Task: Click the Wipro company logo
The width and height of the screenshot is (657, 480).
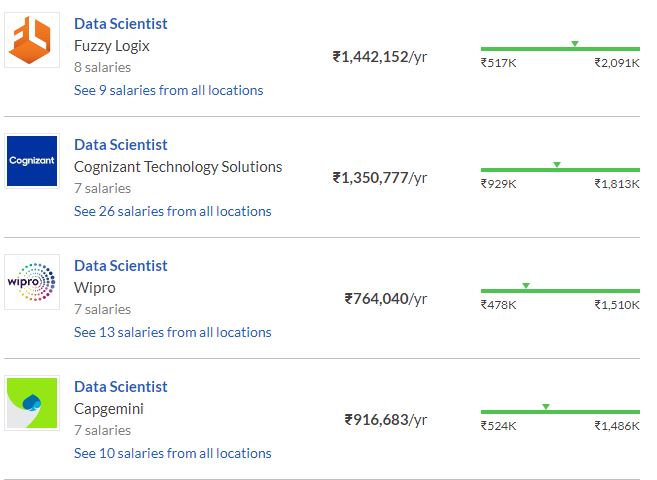Action: point(32,282)
